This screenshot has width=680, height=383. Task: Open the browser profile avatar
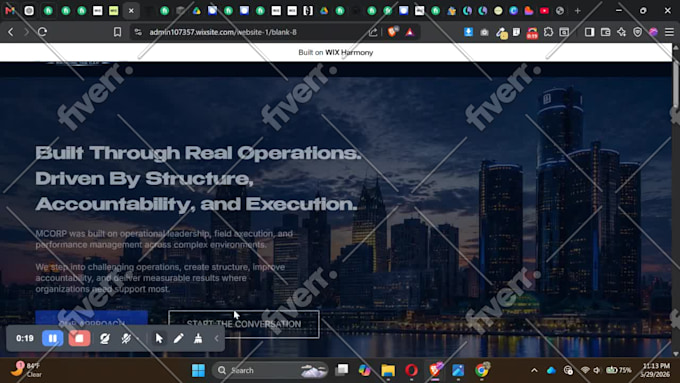pyautogui.click(x=653, y=32)
